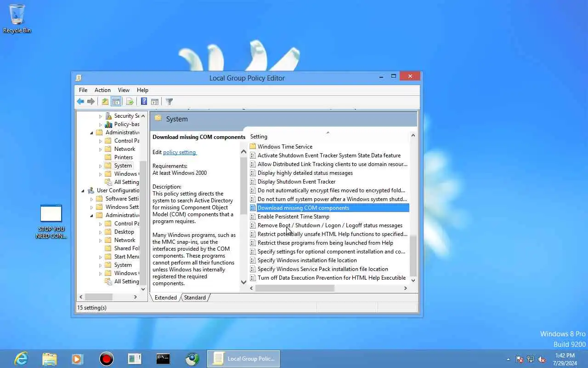Toggle the Show/Hide Console Tree icon
This screenshot has height=368, width=588.
click(116, 102)
